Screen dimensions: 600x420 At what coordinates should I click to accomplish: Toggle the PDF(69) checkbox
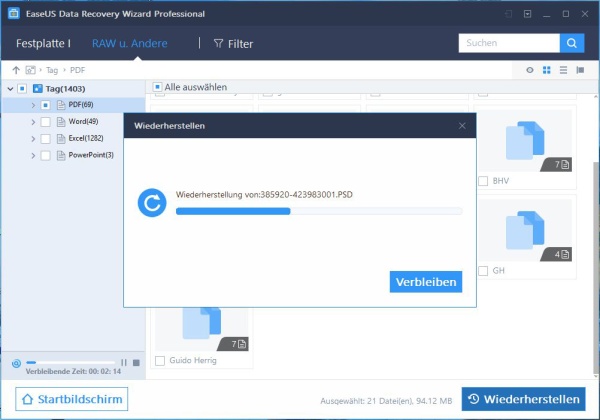click(x=46, y=105)
